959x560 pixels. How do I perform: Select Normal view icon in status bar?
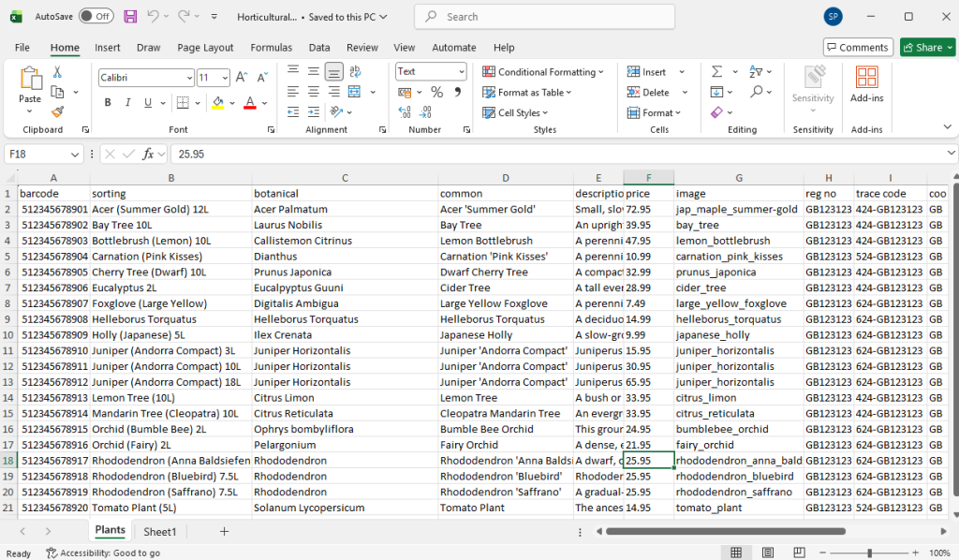click(736, 553)
